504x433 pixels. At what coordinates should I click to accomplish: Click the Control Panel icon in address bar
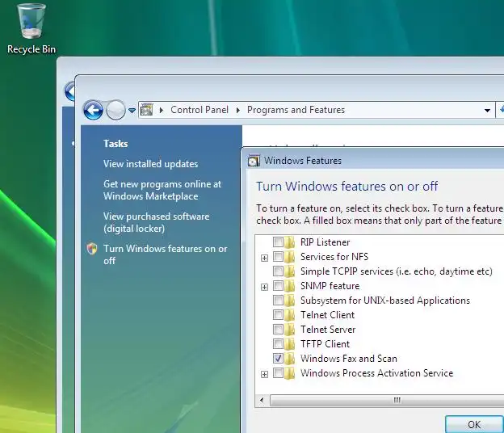(x=146, y=110)
